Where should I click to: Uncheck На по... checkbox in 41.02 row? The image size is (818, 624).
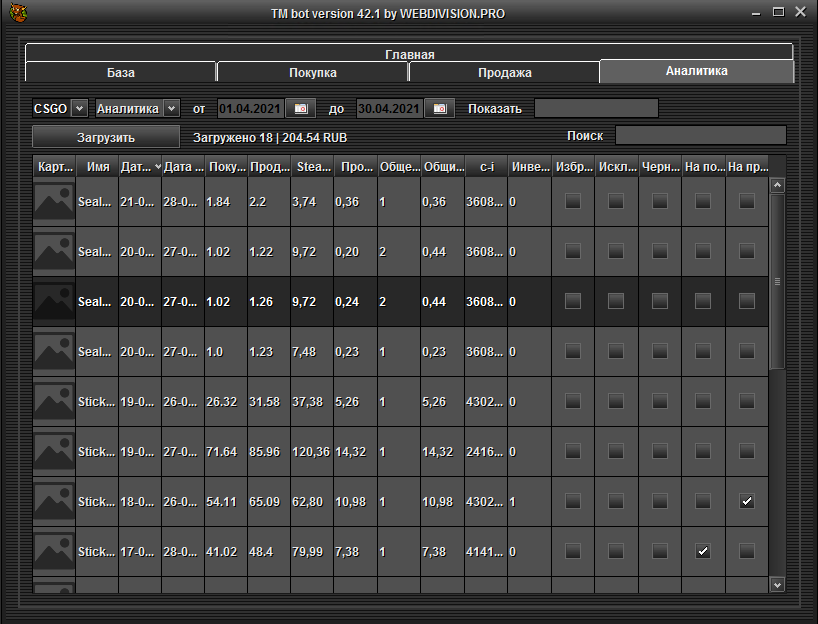pyautogui.click(x=703, y=552)
